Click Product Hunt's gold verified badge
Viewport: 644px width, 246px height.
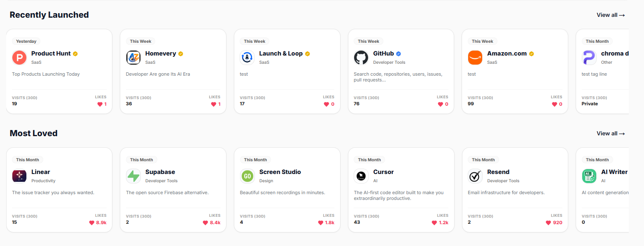click(75, 54)
